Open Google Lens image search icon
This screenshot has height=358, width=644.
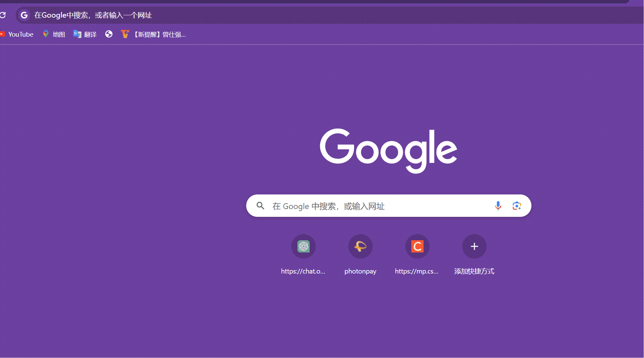tap(516, 206)
